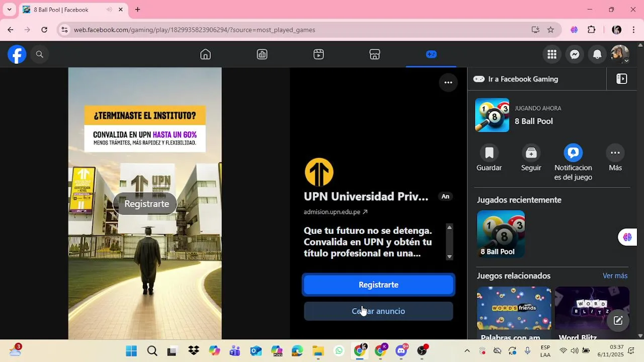The height and width of the screenshot is (362, 644).
Task: Open the Chrome profile avatar
Action: pyautogui.click(x=617, y=30)
